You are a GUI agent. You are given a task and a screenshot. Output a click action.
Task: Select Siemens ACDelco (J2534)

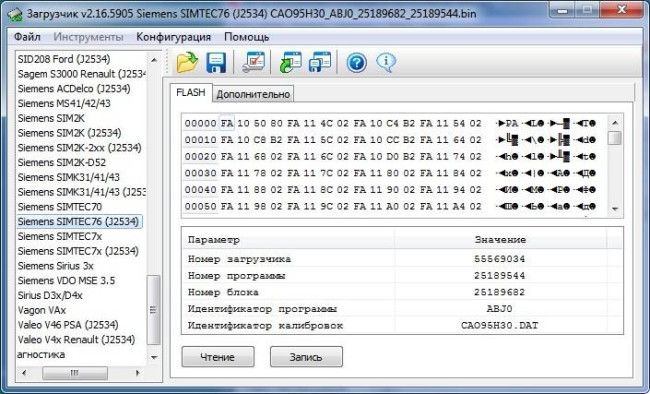(x=74, y=88)
